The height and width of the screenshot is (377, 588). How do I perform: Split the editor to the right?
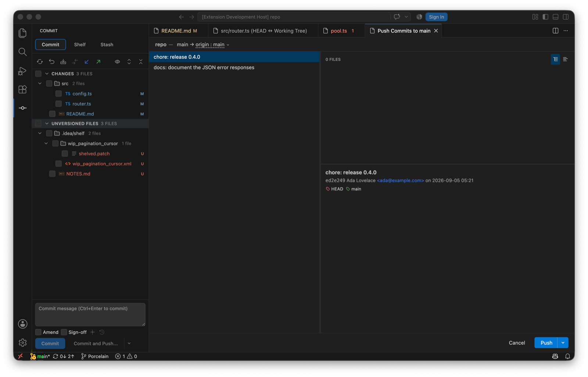(555, 31)
